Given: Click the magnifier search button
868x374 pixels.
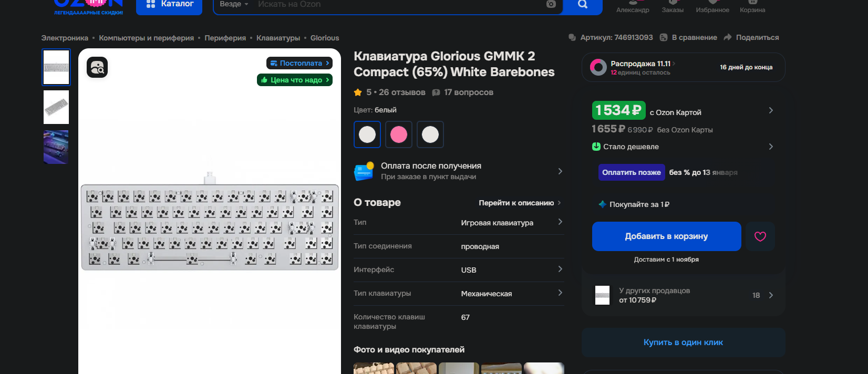Looking at the screenshot, I should (582, 4).
